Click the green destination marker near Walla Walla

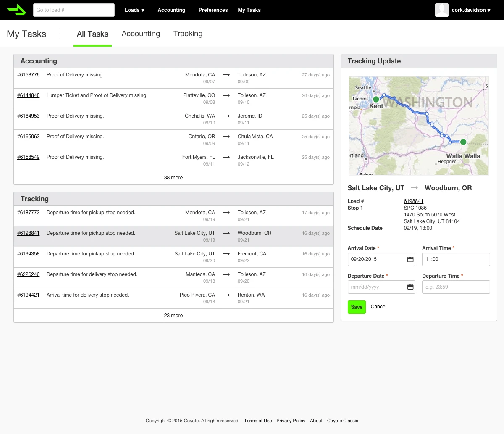click(463, 142)
